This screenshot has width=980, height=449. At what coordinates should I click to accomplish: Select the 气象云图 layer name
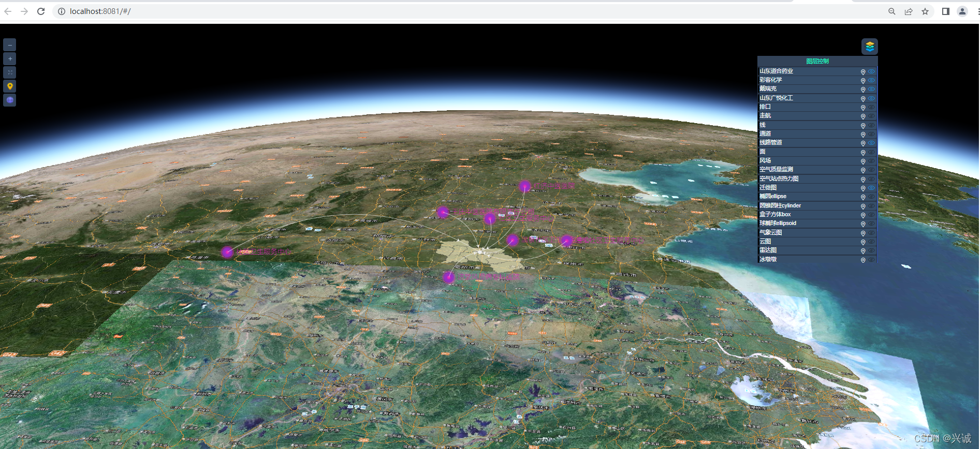coord(771,232)
